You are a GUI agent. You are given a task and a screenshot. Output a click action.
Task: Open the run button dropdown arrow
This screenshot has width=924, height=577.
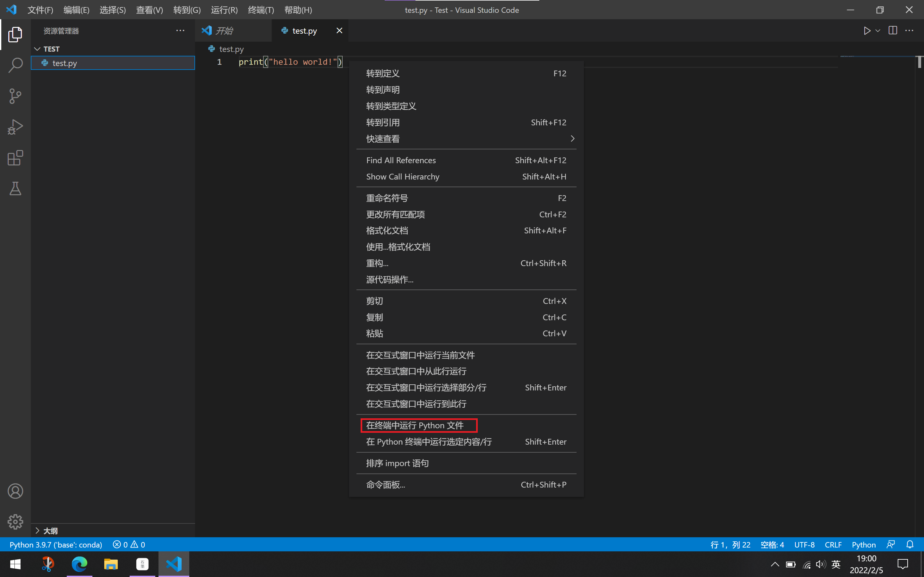(878, 30)
